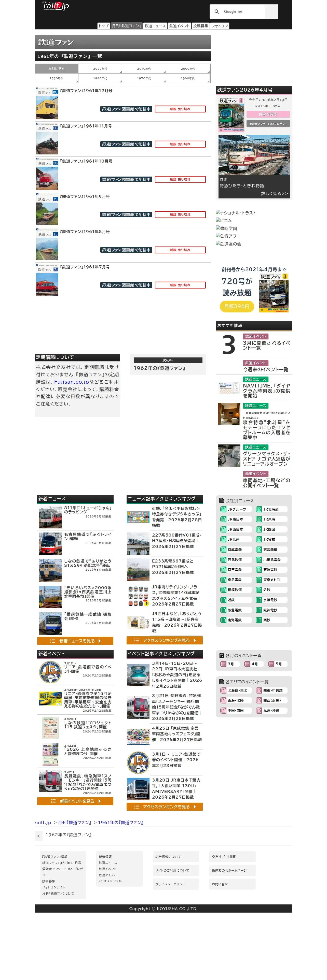This screenshot has height=980, width=327.
Task: Click the 名鉄 news icon
Action: click(259, 590)
